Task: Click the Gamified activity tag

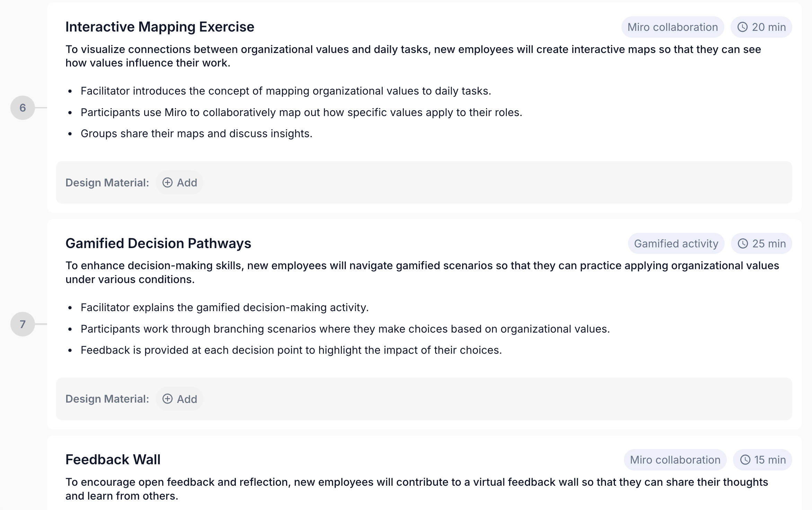Action: 676,244
